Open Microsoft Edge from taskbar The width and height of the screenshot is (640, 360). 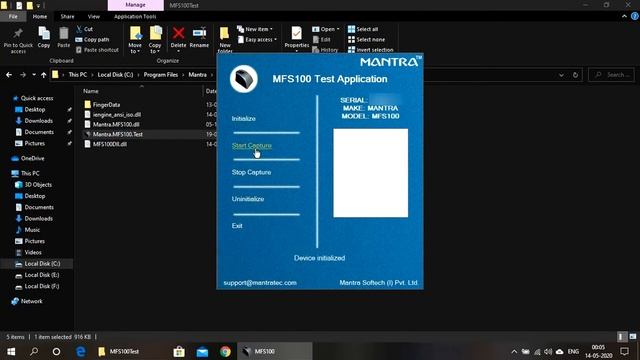tap(81, 351)
